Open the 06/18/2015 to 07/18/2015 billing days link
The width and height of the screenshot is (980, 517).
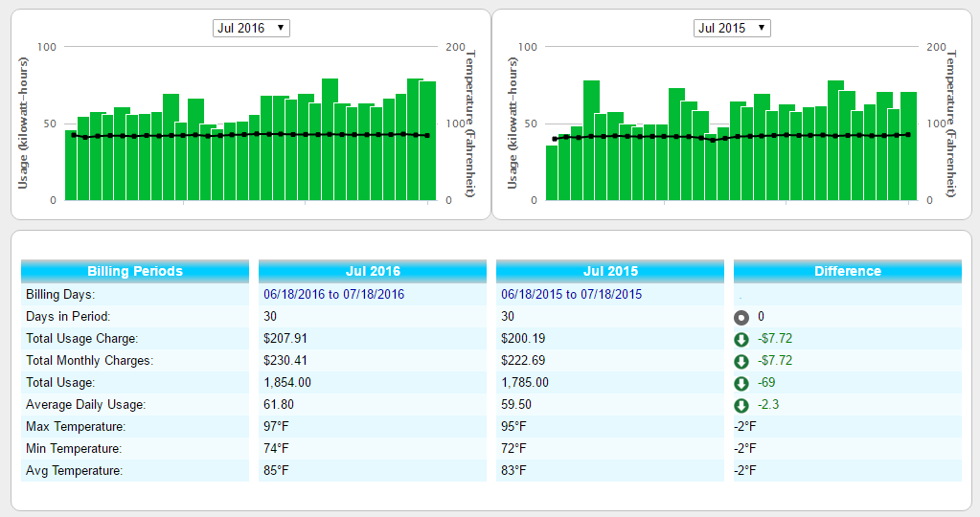pos(571,294)
